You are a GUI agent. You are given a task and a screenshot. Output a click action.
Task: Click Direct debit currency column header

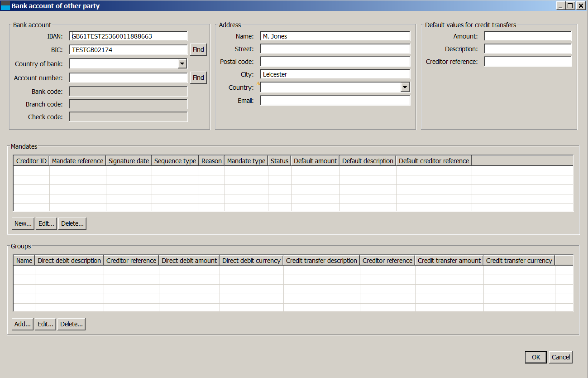click(x=252, y=261)
